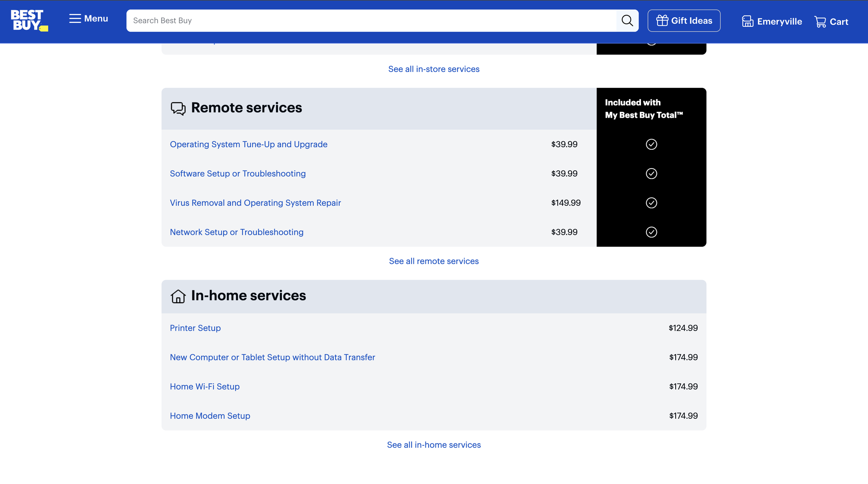This screenshot has height=484, width=868.
Task: Click checkmark for Operating System Tune-Up
Action: pyautogui.click(x=651, y=144)
